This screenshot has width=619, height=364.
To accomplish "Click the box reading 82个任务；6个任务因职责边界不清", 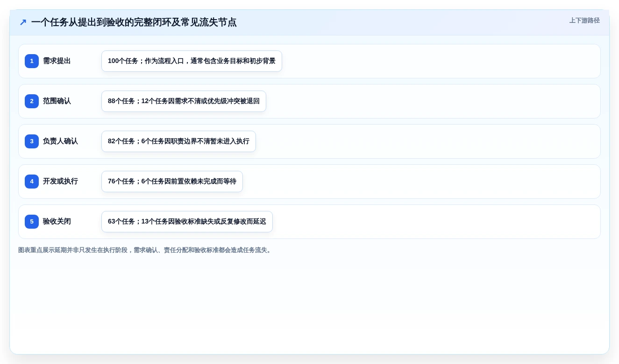I will click(178, 141).
